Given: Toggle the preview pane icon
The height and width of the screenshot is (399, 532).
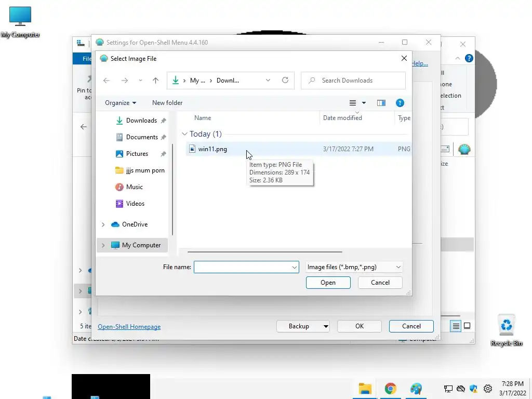Looking at the screenshot, I should click(x=381, y=103).
